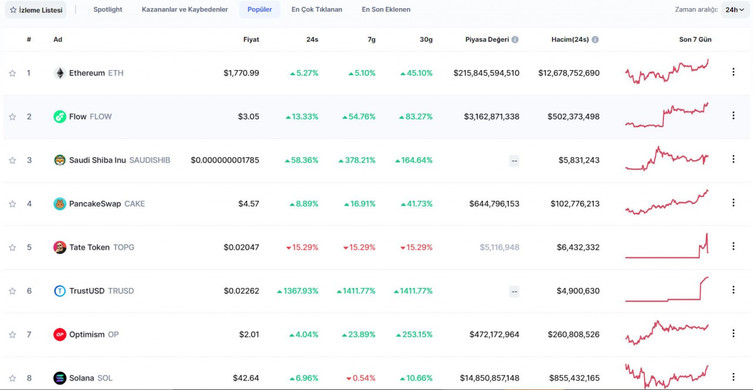Star Optimism for the watchlist

[x=12, y=334]
